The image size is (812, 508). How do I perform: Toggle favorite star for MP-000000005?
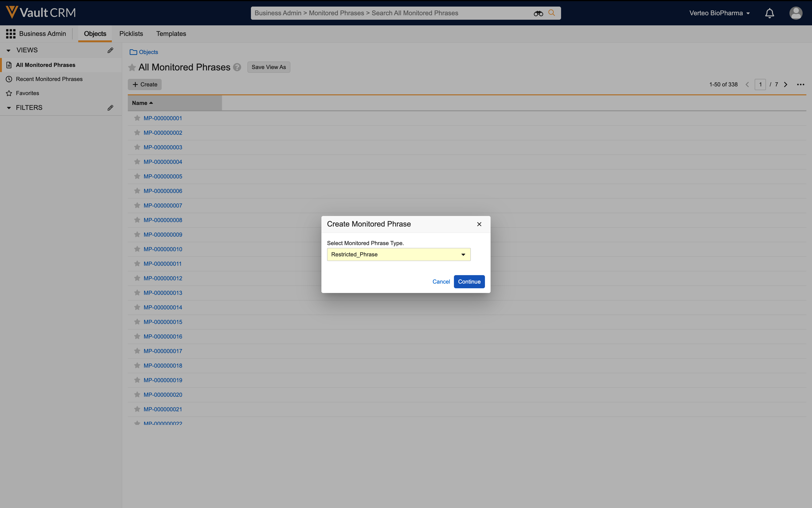tap(137, 176)
